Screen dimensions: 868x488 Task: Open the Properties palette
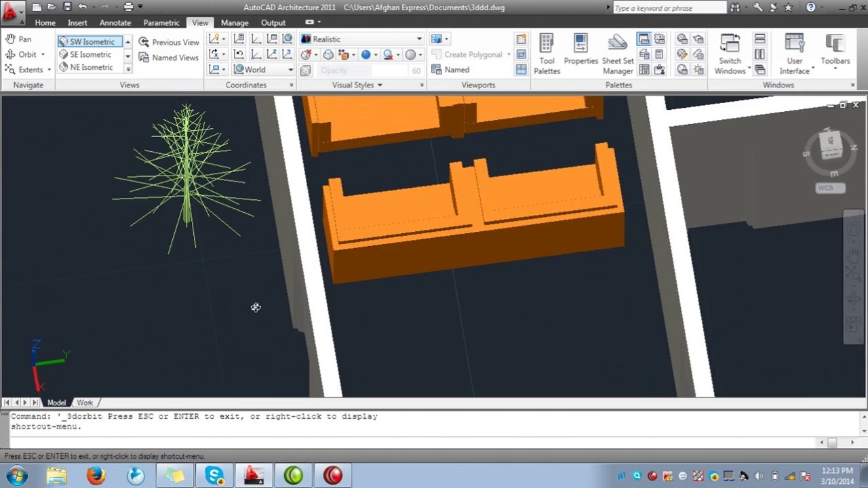pyautogui.click(x=580, y=50)
